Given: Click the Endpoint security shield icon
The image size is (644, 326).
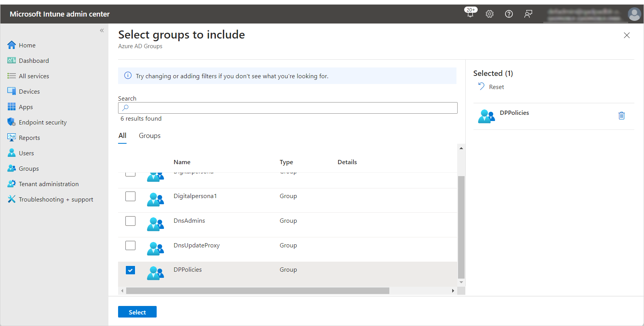Looking at the screenshot, I should (12, 122).
